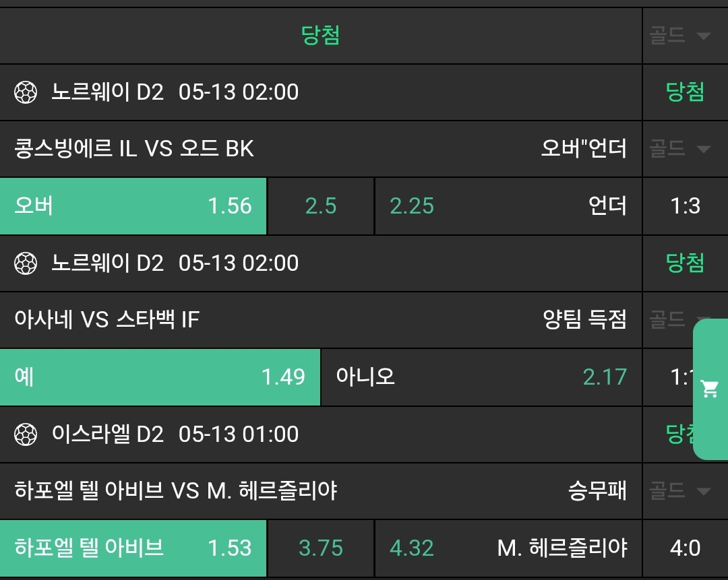Image resolution: width=728 pixels, height=580 pixels.
Task: Click soccer ball icon beside 이스라엘 D2
Action: 26,434
